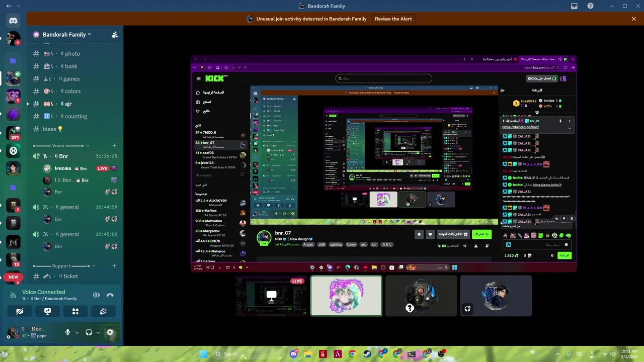Click the Review the Alert button

393,19
